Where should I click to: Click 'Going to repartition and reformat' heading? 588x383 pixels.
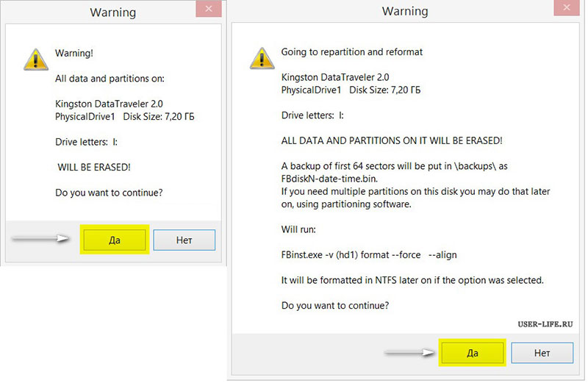pos(352,52)
